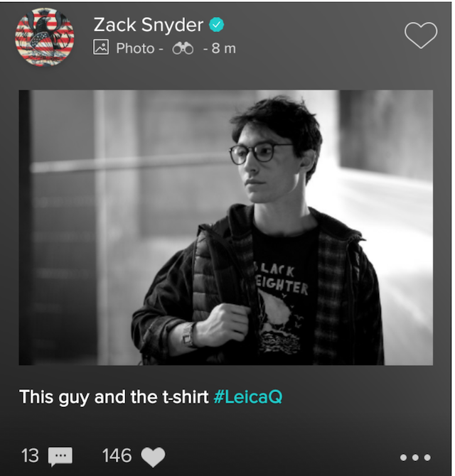Click the binoculars audience icon
Viewport: 455px width, 476px height.
183,48
